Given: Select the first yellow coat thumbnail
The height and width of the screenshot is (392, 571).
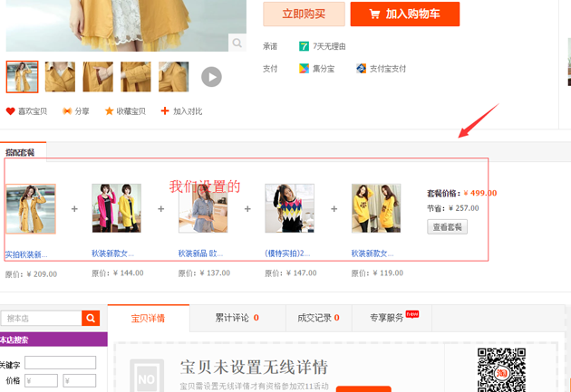Looking at the screenshot, I should [23, 77].
